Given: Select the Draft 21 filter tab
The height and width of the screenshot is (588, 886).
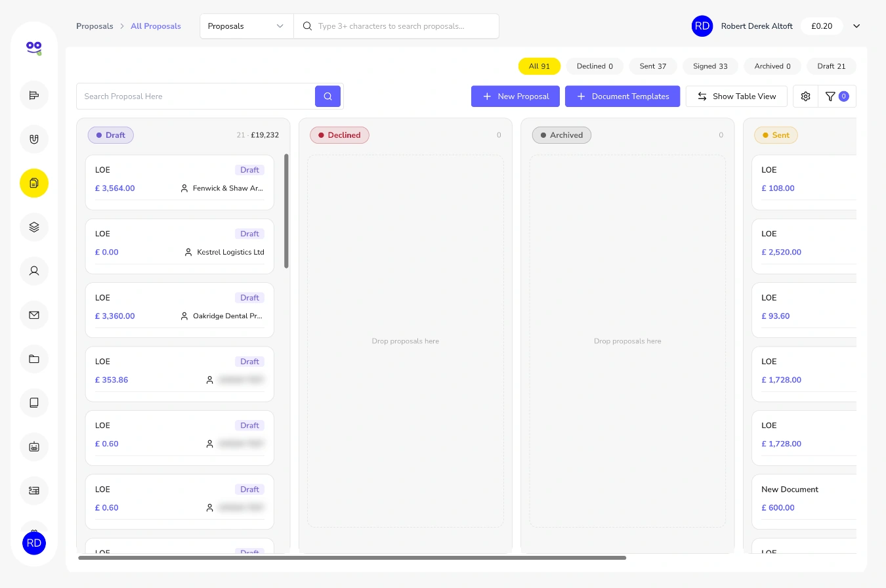Looking at the screenshot, I should (x=832, y=66).
